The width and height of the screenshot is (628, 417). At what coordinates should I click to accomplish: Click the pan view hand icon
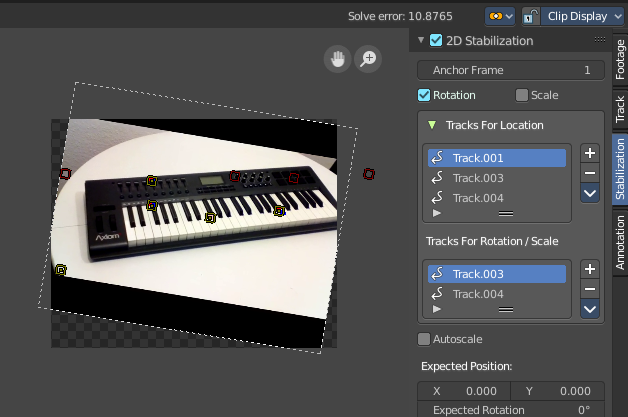tap(338, 59)
